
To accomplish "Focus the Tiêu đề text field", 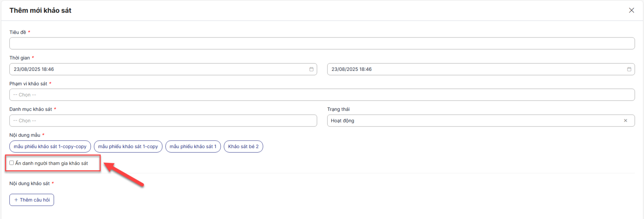I will pyautogui.click(x=322, y=43).
